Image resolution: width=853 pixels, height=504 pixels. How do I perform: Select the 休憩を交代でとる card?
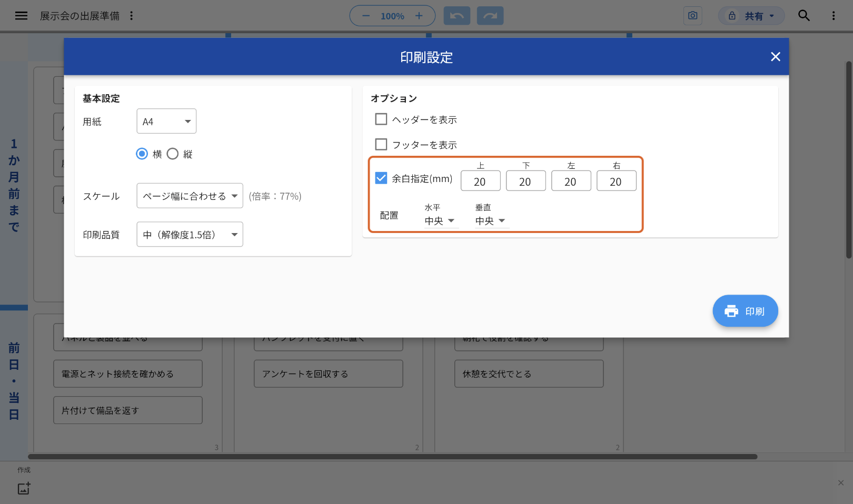point(529,374)
